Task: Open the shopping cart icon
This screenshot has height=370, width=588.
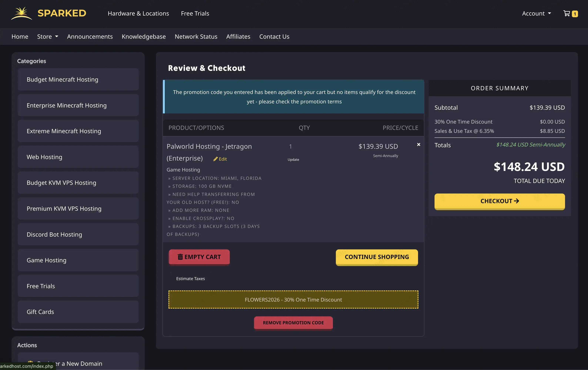Action: pyautogui.click(x=566, y=14)
